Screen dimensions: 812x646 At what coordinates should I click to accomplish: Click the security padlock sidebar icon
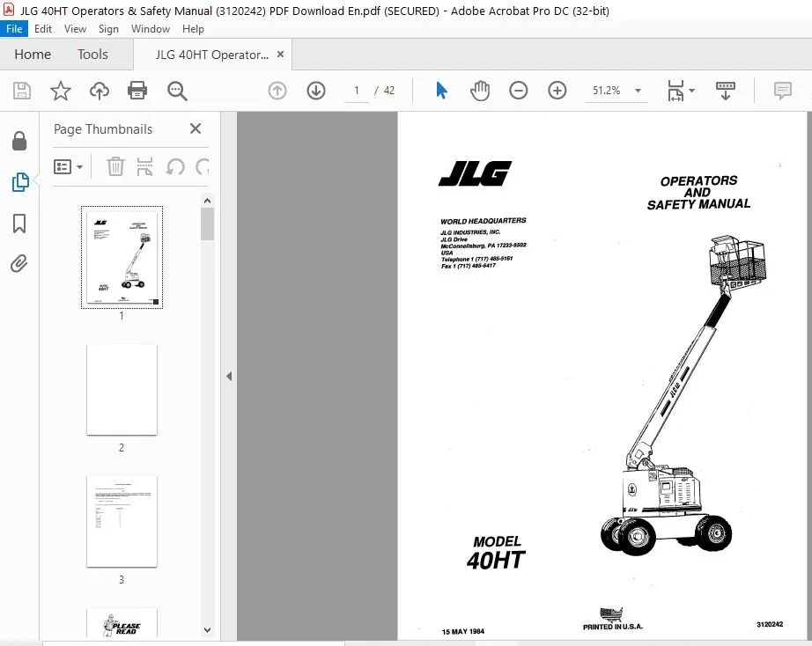tap(19, 141)
